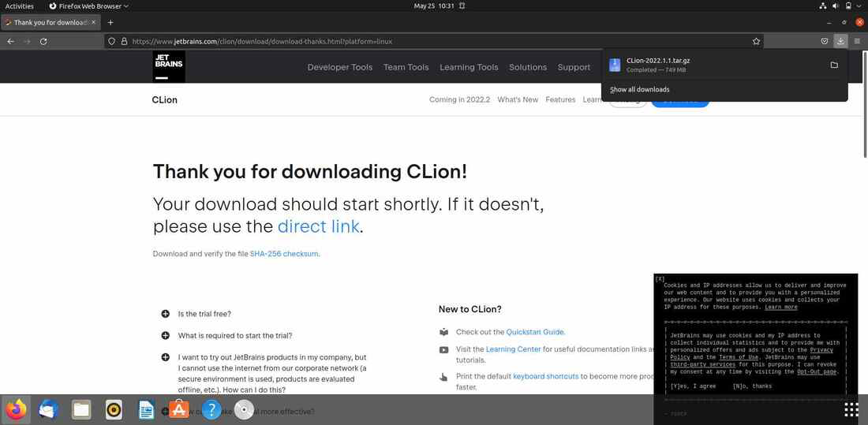Open the Opt-Out page link

(x=817, y=372)
